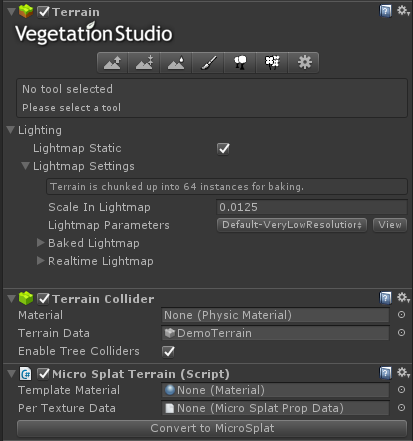Open Terrain Collider help reference icon

(385, 298)
